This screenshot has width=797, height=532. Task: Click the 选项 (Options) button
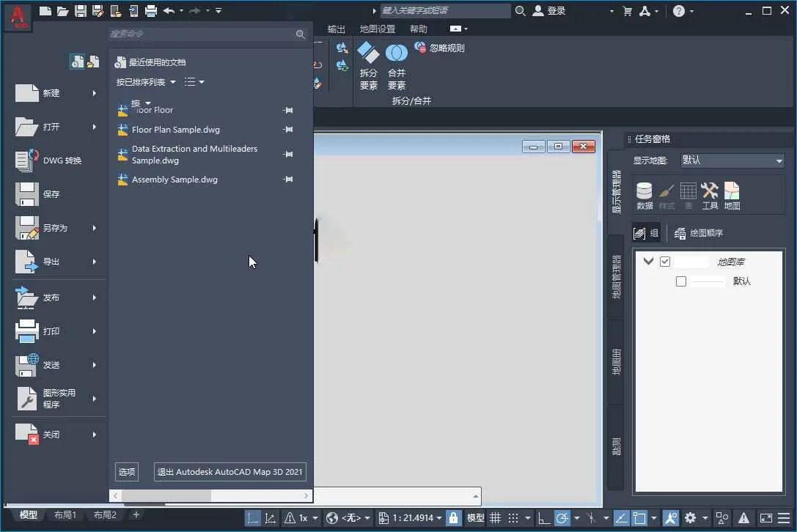click(x=127, y=472)
